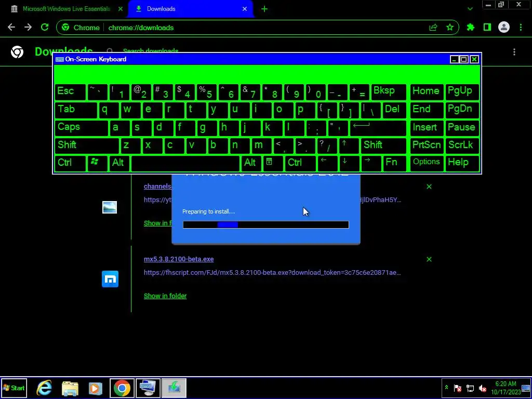Show hidden tray icons arrow
Viewport: 532px width, 399px height.
click(x=446, y=388)
